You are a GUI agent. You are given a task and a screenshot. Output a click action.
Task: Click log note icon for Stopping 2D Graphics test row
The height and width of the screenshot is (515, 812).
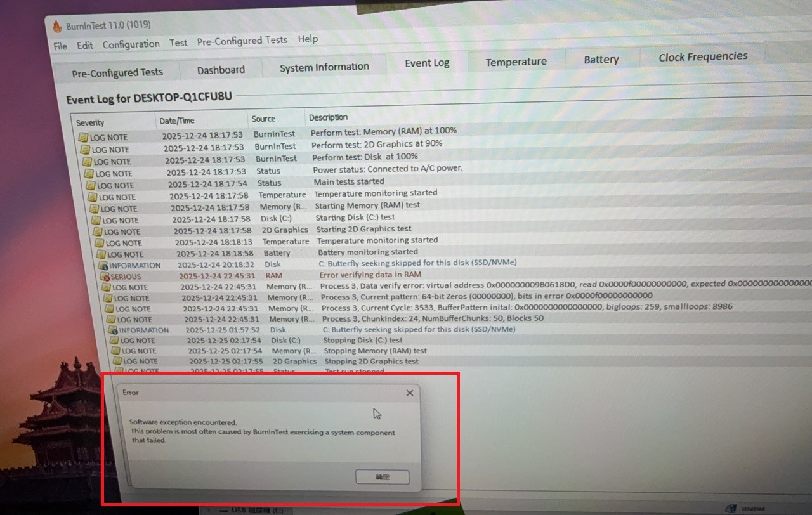(x=118, y=361)
